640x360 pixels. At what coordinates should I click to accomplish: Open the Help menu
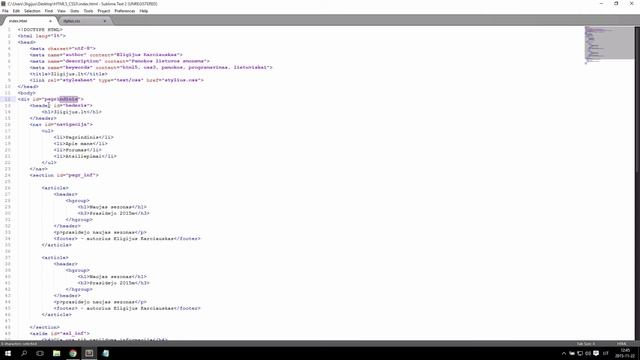coord(144,11)
